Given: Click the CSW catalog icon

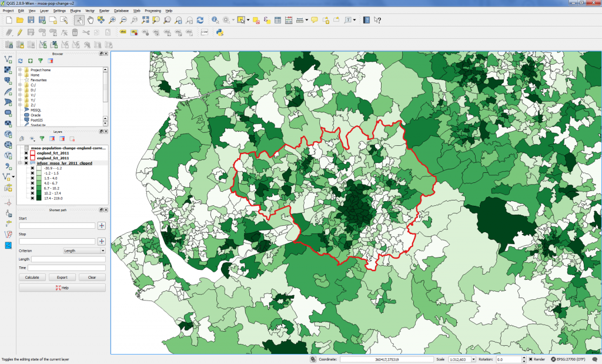Looking at the screenshot, I should tap(204, 33).
